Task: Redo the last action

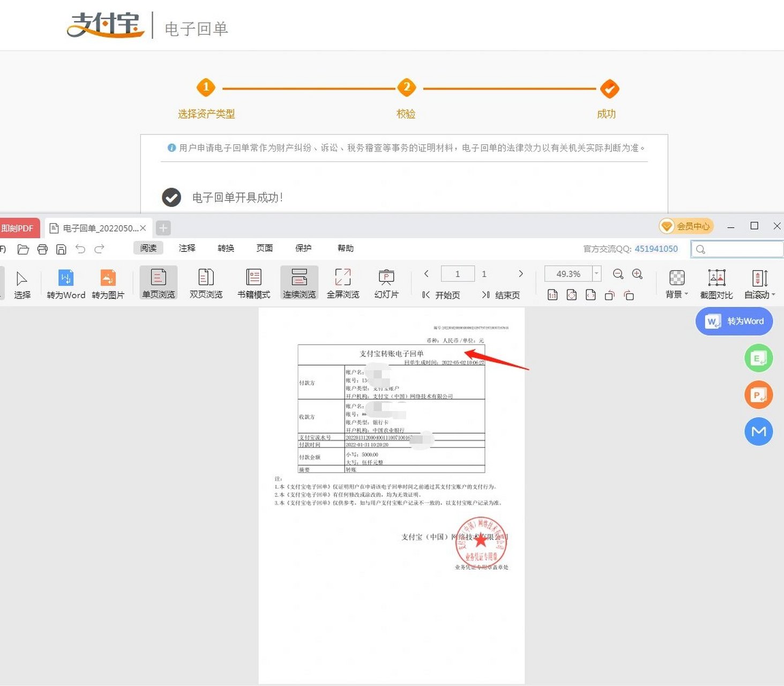Action: click(x=99, y=249)
